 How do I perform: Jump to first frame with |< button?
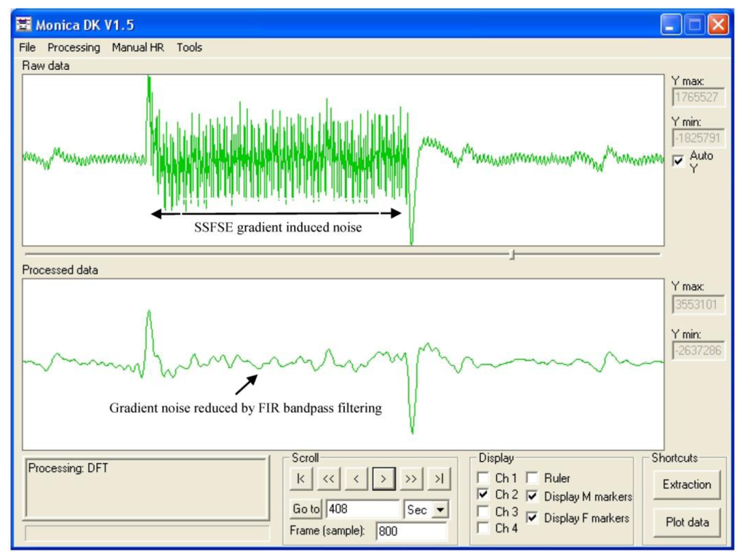click(x=301, y=479)
